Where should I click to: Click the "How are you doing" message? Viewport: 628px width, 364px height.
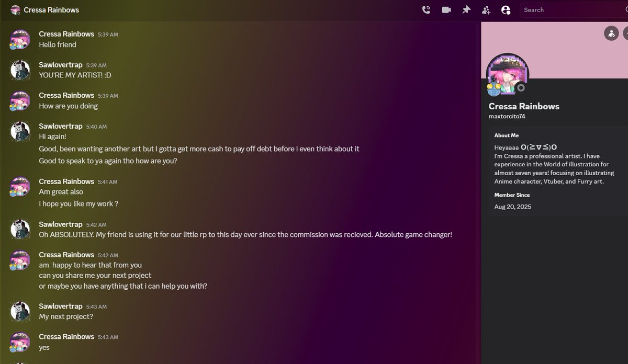pyautogui.click(x=69, y=106)
